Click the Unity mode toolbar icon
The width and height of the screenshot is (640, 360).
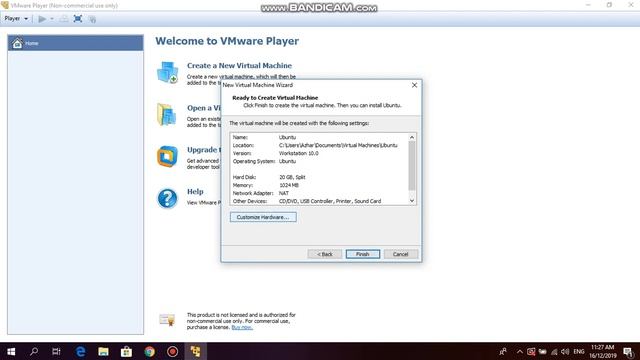(92, 19)
